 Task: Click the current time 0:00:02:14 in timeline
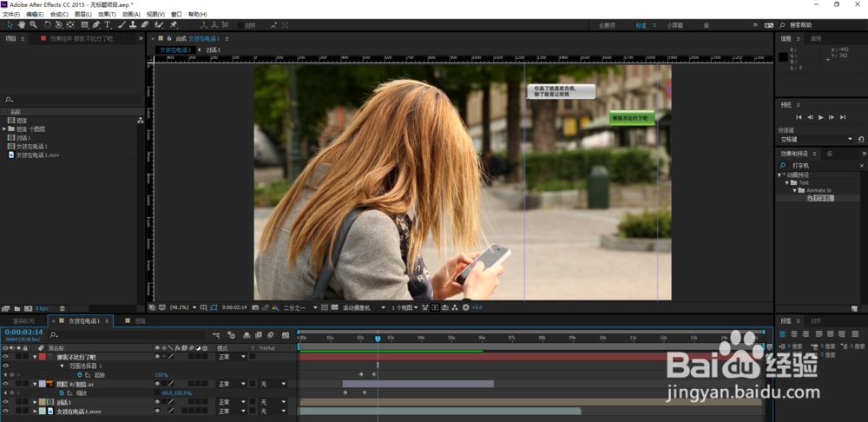23,332
